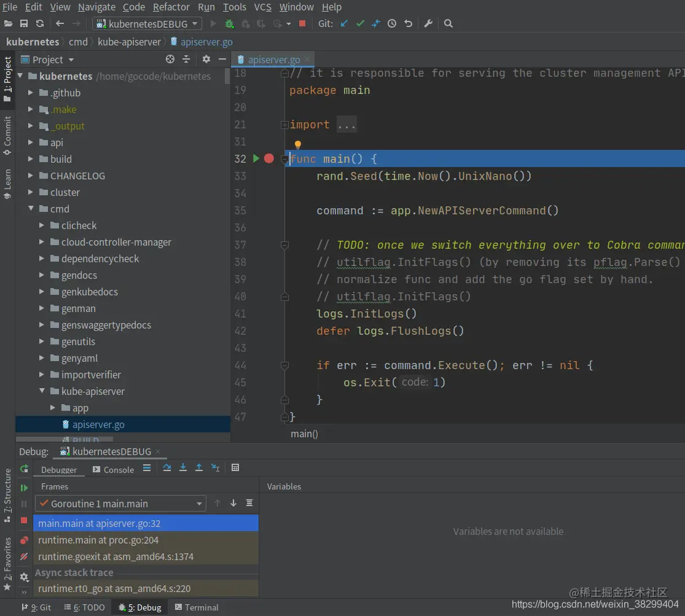Click the Step Over debugger icon
This screenshot has width=685, height=616.
pos(167,468)
